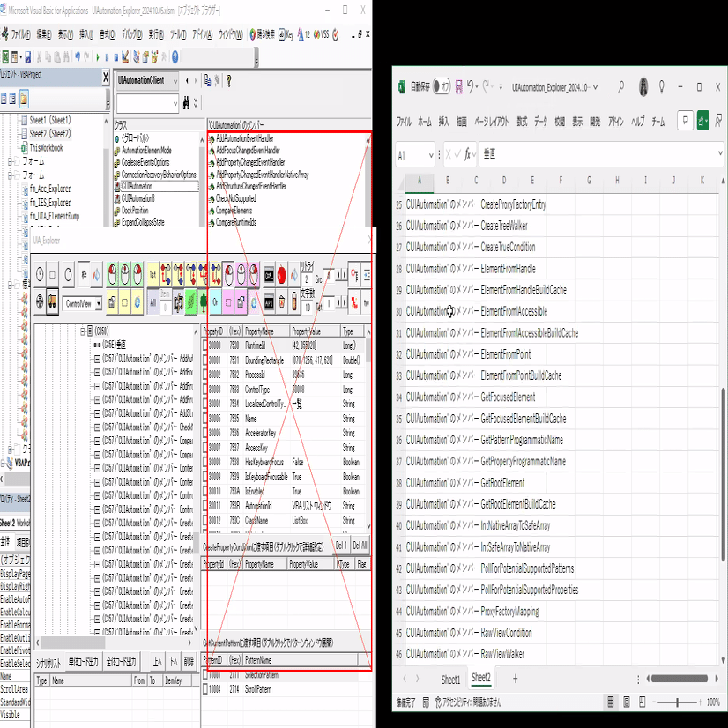This screenshot has width=728, height=728.
Task: Click the Excel undo icon
Action: [471, 87]
